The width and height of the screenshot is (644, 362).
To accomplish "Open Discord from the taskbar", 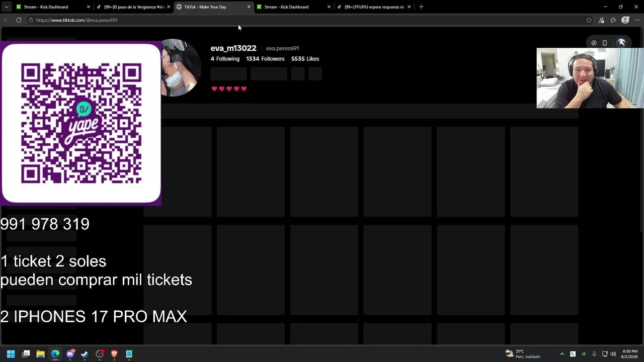I will [70, 354].
